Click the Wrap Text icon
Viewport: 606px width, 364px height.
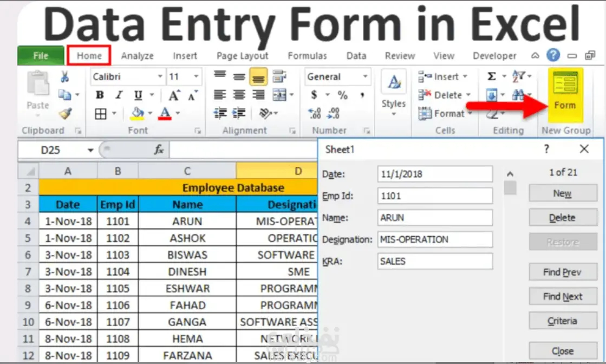(x=279, y=76)
